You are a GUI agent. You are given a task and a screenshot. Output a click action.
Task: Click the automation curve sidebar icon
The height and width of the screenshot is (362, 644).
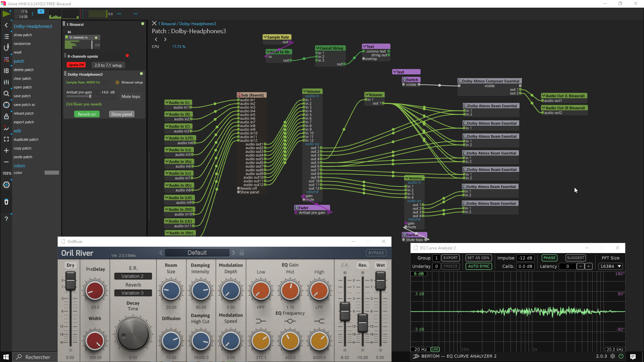click(6, 128)
